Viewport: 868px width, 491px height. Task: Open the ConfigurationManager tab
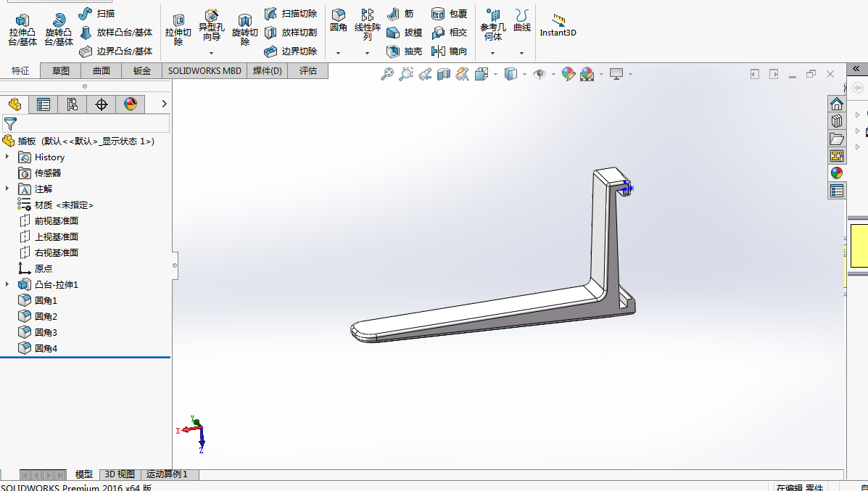[x=72, y=104]
